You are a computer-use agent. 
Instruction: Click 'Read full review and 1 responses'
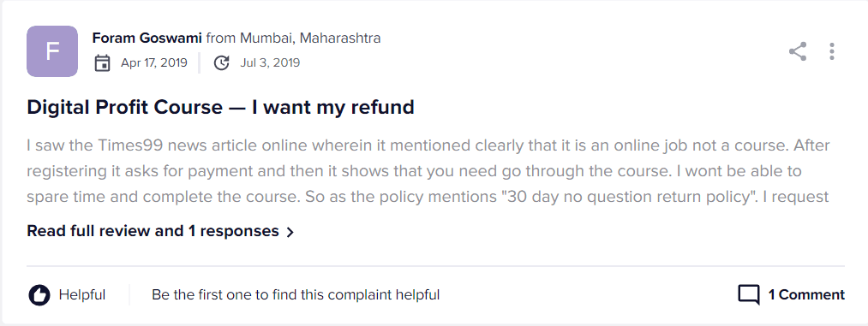pos(153,231)
